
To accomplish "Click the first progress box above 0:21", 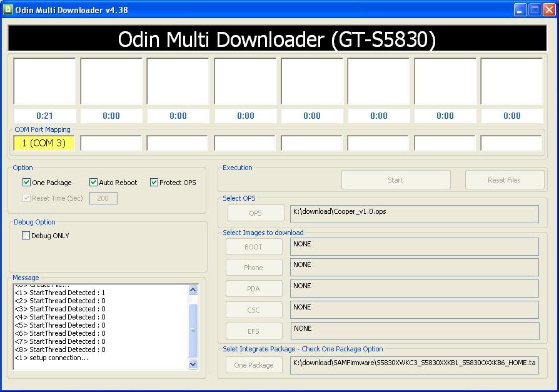I will [x=44, y=81].
